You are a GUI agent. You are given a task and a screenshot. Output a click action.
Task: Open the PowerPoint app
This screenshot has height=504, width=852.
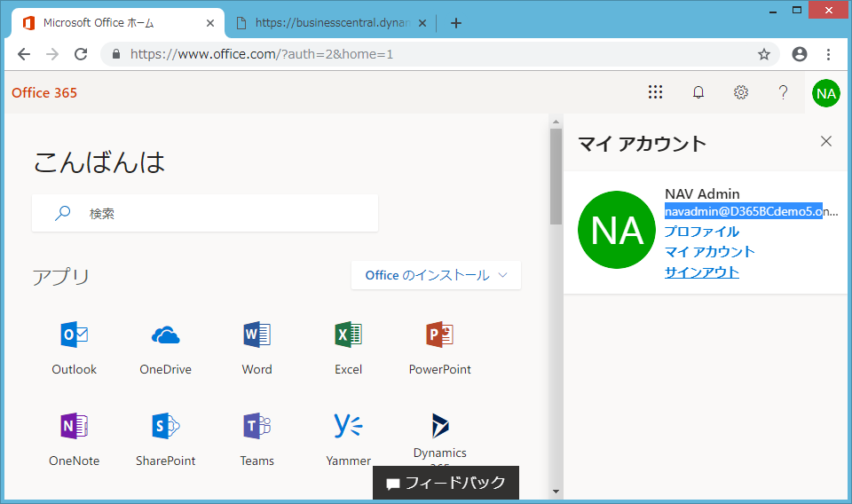pyautogui.click(x=439, y=348)
